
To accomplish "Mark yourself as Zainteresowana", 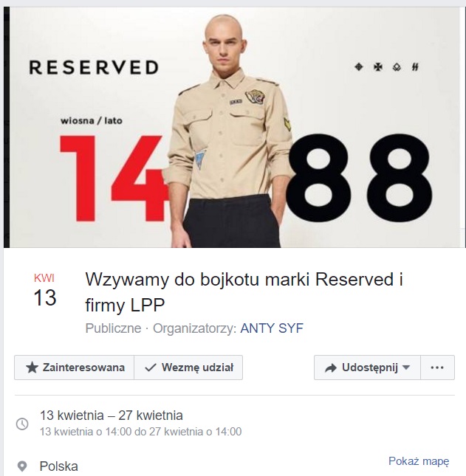I will pos(74,368).
